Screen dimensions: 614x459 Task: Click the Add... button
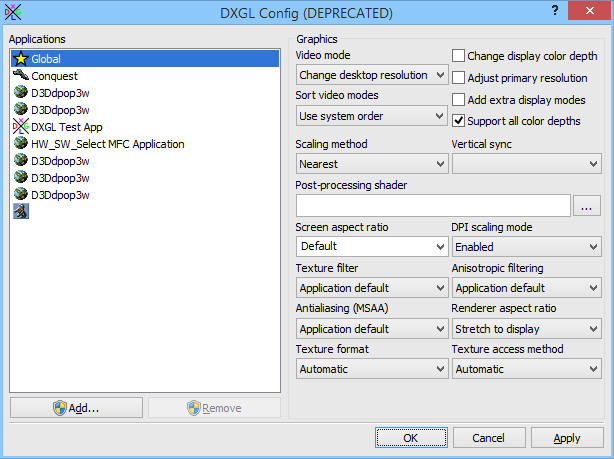76,408
